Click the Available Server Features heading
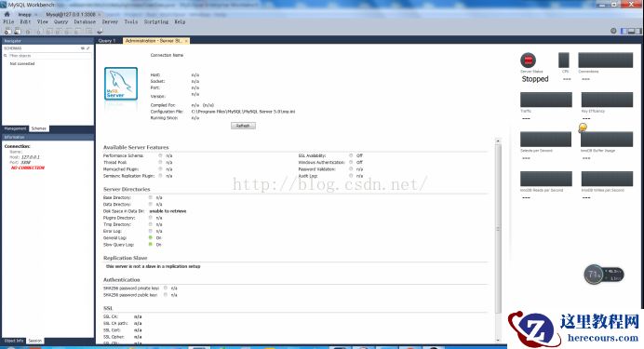This screenshot has height=349, width=644. [136, 147]
